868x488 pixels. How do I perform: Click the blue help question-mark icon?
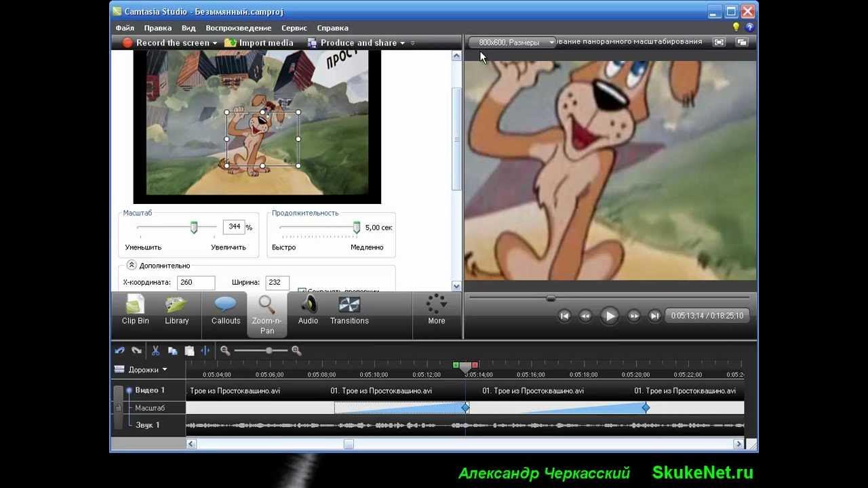click(x=749, y=27)
